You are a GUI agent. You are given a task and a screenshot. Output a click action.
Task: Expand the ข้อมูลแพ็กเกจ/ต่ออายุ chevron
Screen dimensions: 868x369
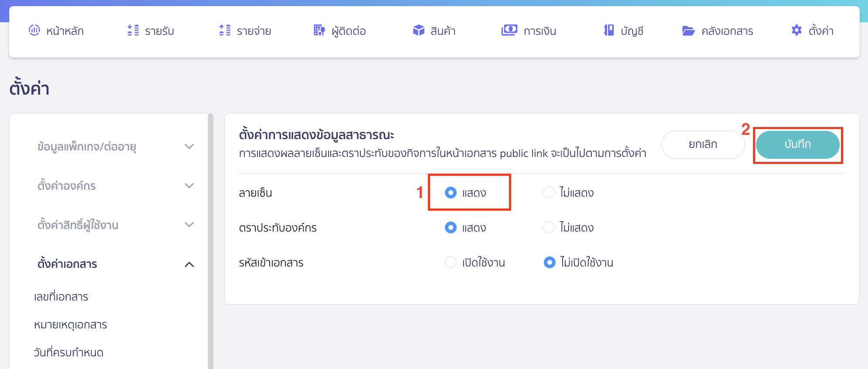[x=189, y=147]
